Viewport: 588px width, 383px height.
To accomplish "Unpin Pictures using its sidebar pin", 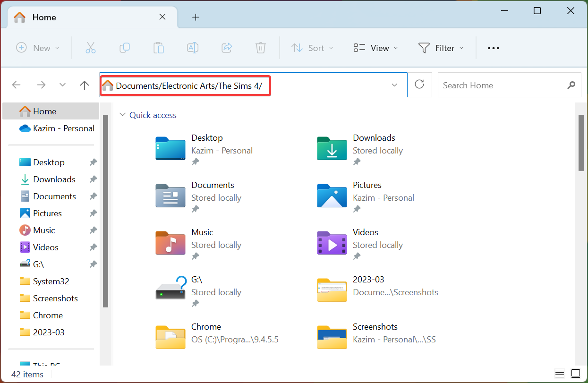I will coord(93,213).
